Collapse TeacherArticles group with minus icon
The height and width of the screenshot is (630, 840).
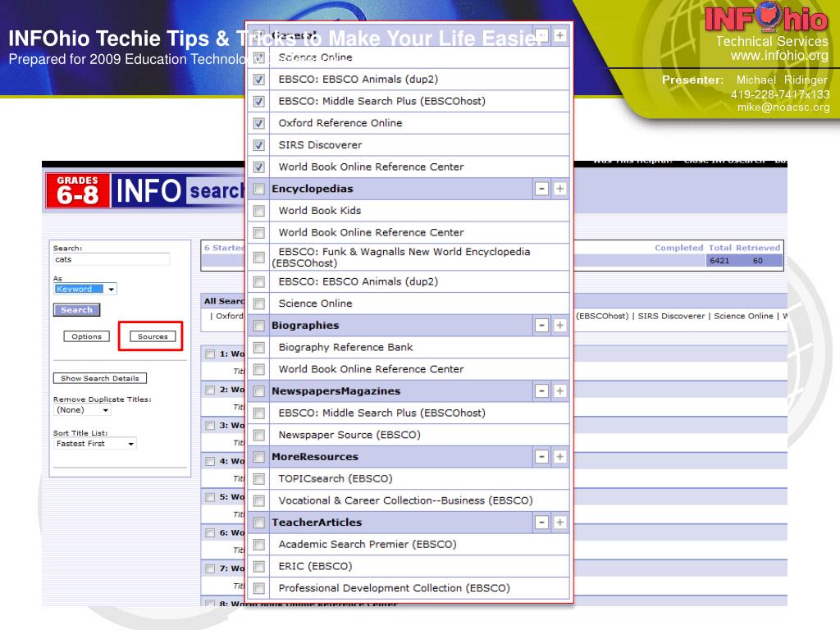tap(541, 523)
